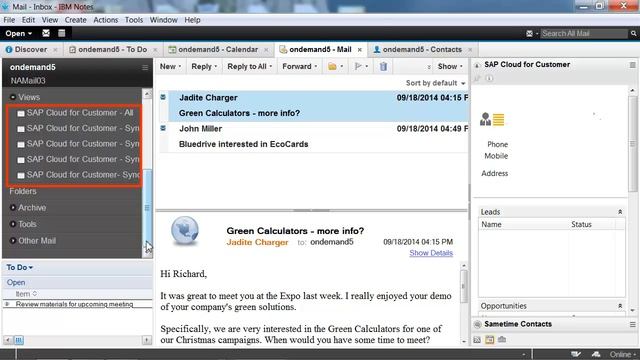
Task: Click the Sametime Contacts header icon
Action: tap(477, 324)
